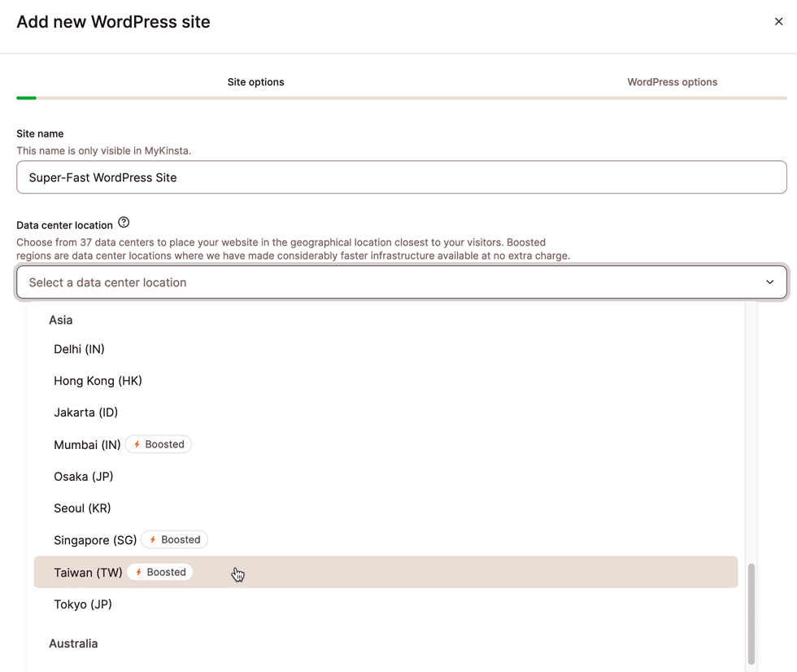Click the Boosted badge next to Mumbai
Viewport: 797px width, 672px height.
(x=159, y=444)
